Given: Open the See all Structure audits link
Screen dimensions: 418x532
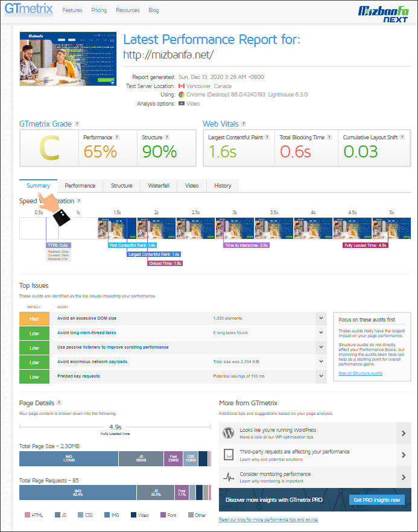Looking at the screenshot, I should click(x=360, y=373).
